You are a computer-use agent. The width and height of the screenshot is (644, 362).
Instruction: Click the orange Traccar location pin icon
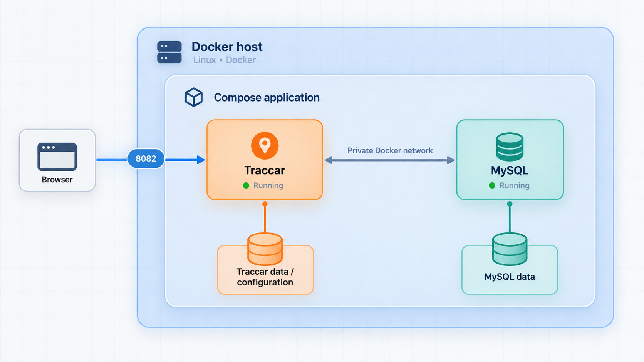coord(265,146)
